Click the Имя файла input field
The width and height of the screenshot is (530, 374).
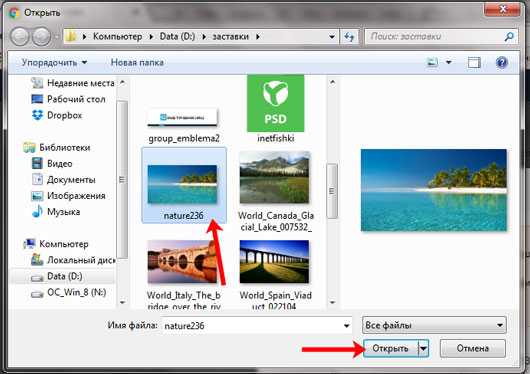click(257, 326)
